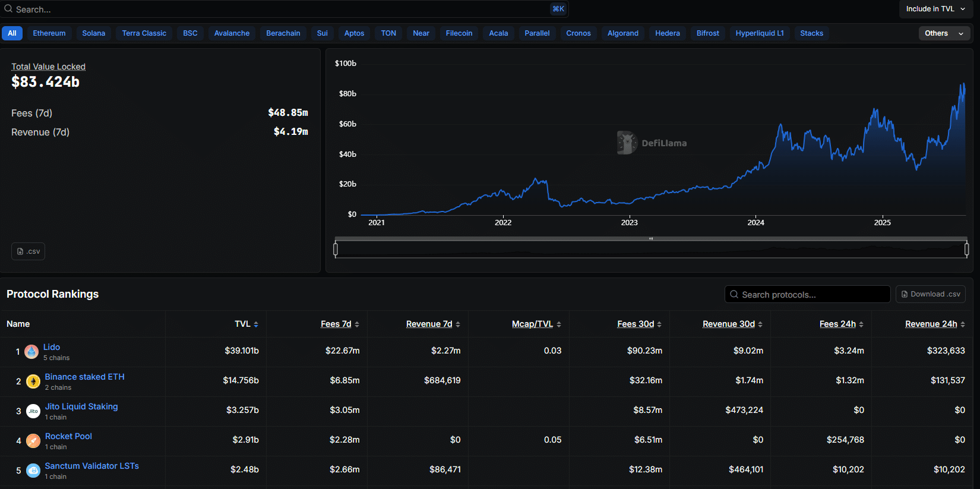Click the Lido protocol logo icon
Screen dimensions: 980x489
pos(31,352)
